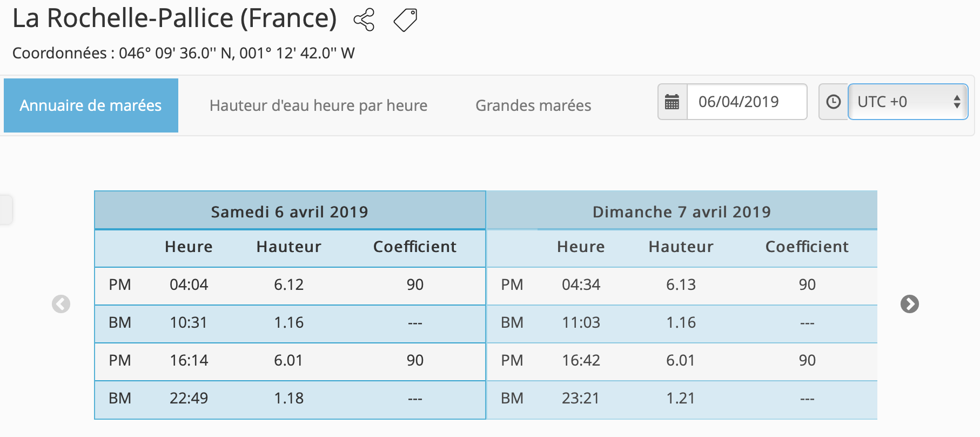This screenshot has height=437, width=980.
Task: Open the Grandes marées tab
Action: click(533, 105)
